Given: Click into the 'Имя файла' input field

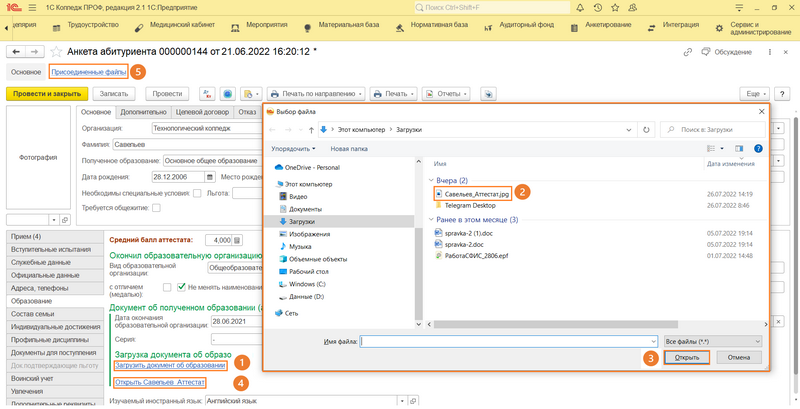Looking at the screenshot, I should 508,341.
